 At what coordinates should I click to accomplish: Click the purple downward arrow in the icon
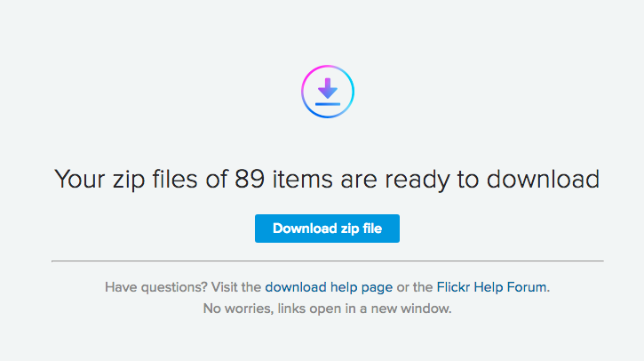pos(328,88)
